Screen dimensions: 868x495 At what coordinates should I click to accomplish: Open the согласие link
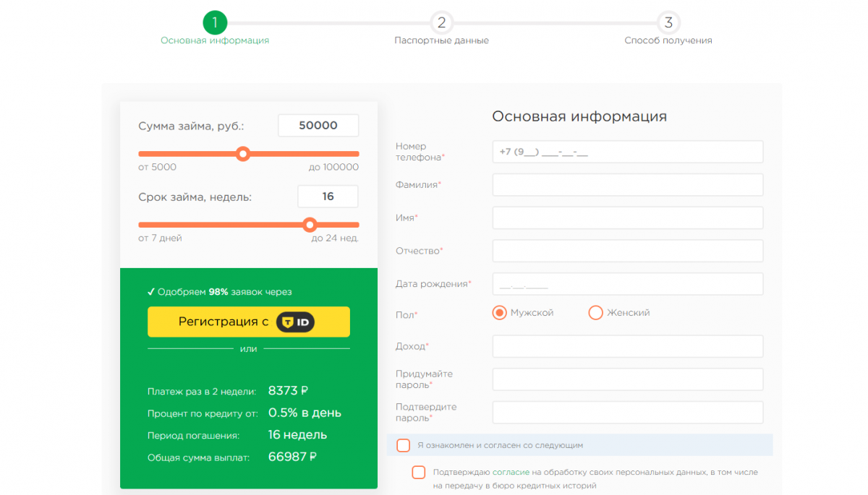(512, 472)
